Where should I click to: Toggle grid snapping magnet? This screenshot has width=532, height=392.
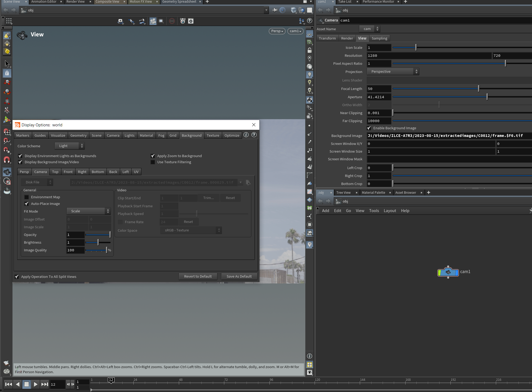[x=7, y=132]
